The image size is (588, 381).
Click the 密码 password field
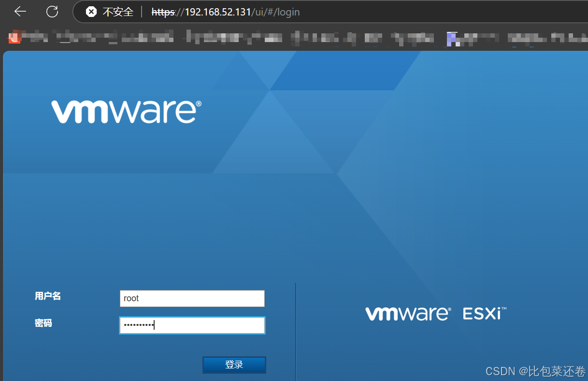(x=192, y=325)
